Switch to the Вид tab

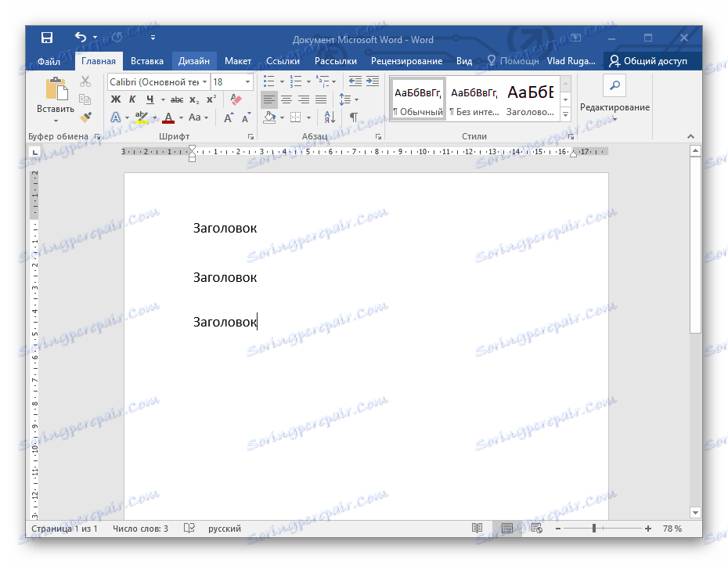click(x=464, y=61)
